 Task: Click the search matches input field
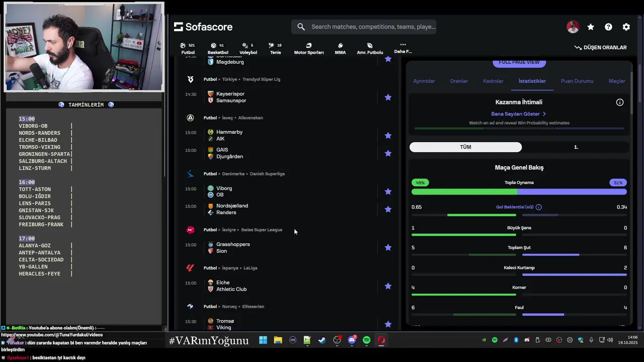[x=364, y=27]
